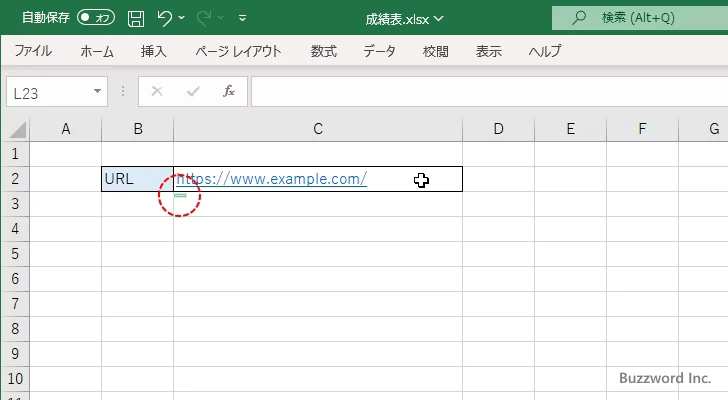Open the データ tab

pos(379,51)
